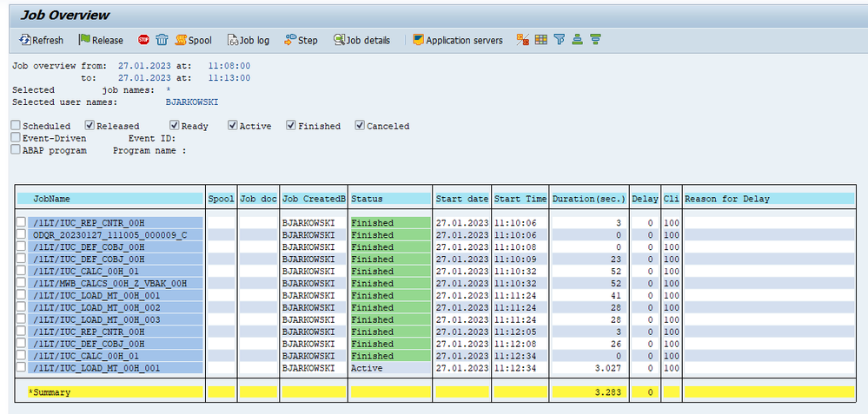Click the 3.027 duration value
Image resolution: width=868 pixels, height=414 pixels.
click(609, 368)
